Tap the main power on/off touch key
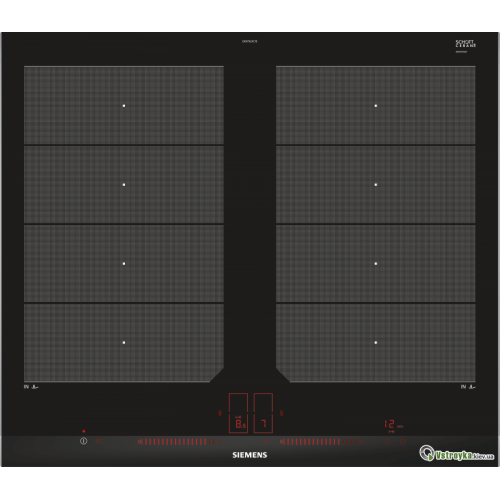Image resolution: width=500 pixels, height=500 pixels. pos(83,441)
